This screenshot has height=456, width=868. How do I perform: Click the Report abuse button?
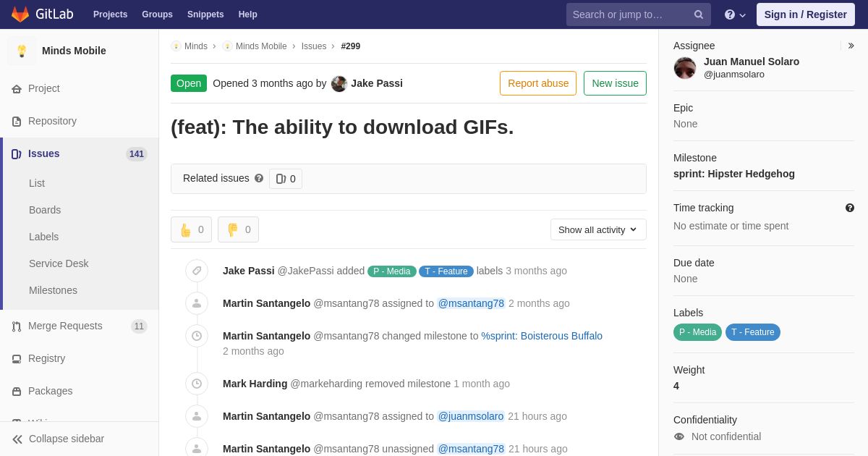pyautogui.click(x=538, y=83)
